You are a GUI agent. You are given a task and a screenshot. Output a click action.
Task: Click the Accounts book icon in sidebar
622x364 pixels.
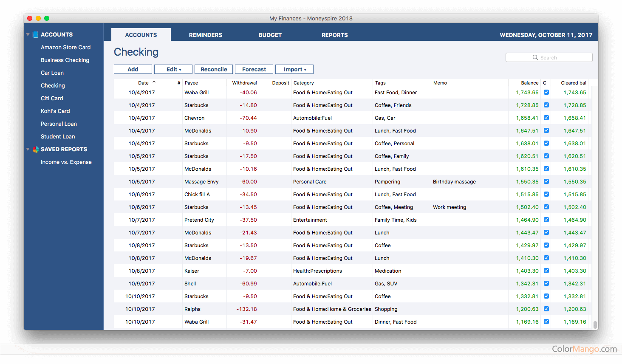click(36, 35)
